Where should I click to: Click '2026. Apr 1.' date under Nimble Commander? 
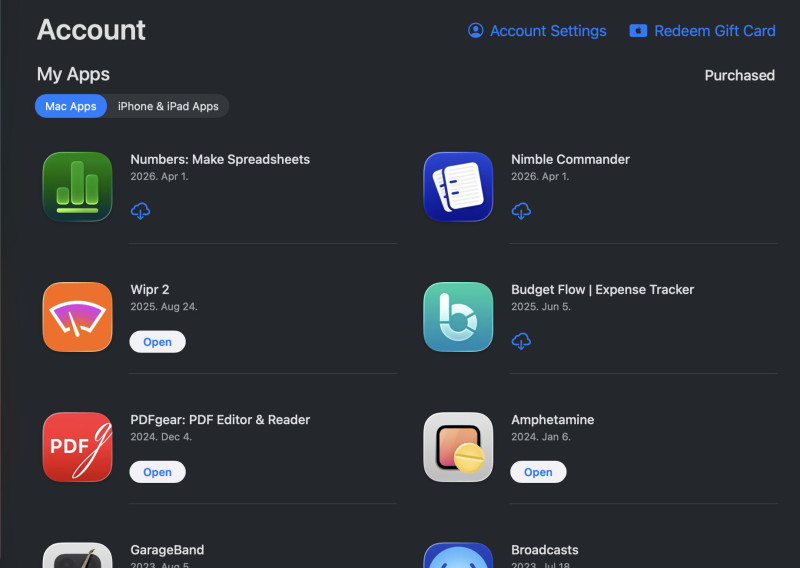tap(540, 177)
